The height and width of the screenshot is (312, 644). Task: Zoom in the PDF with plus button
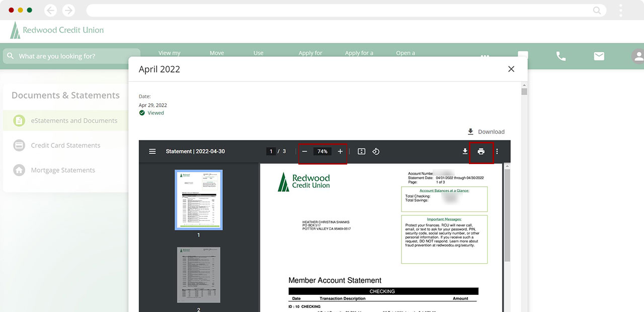(x=340, y=151)
